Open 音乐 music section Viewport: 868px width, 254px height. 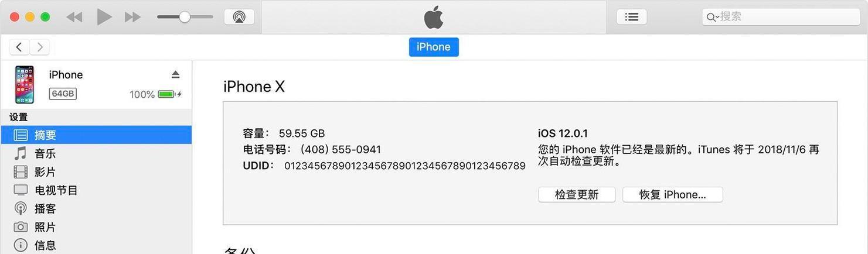point(96,153)
